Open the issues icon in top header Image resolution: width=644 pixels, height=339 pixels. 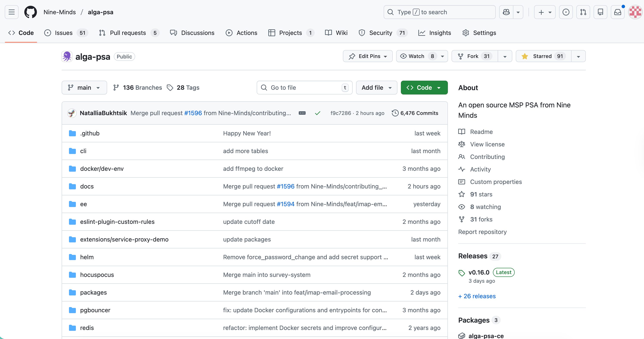click(x=566, y=12)
